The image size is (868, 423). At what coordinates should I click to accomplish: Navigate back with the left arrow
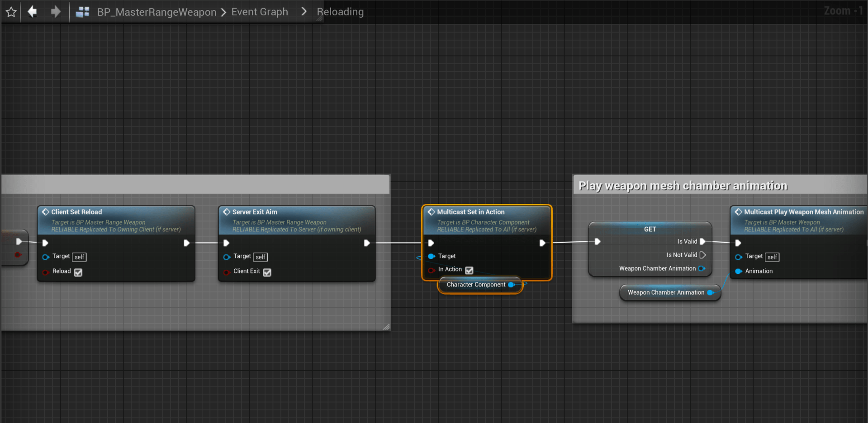point(32,11)
